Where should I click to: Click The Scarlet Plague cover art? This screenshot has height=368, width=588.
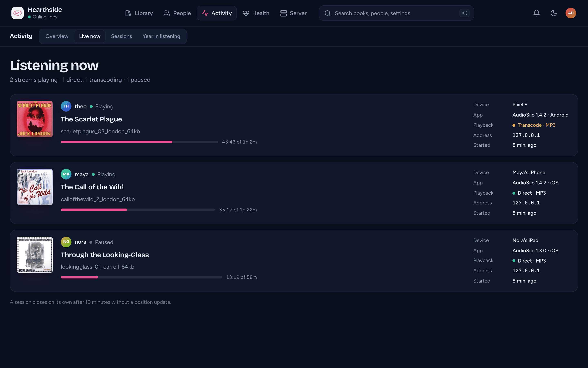[x=35, y=119]
